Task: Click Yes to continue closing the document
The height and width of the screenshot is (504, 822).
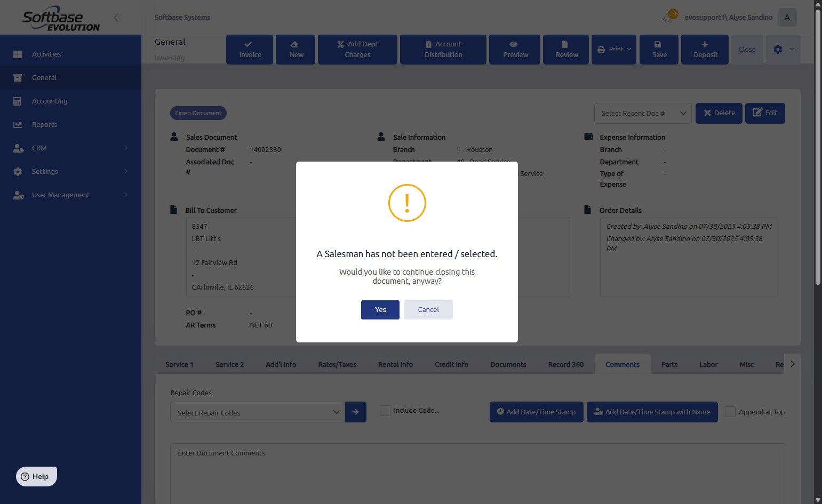Action: point(380,310)
